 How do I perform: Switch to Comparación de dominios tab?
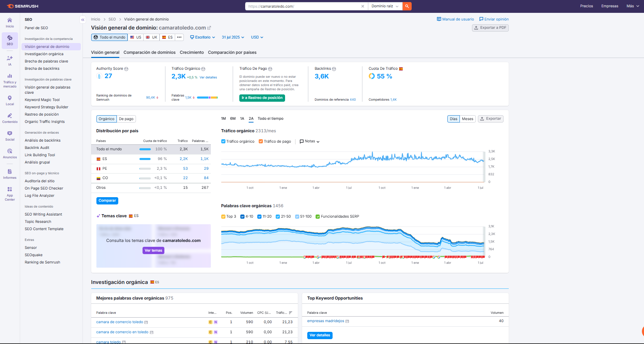pos(149,52)
